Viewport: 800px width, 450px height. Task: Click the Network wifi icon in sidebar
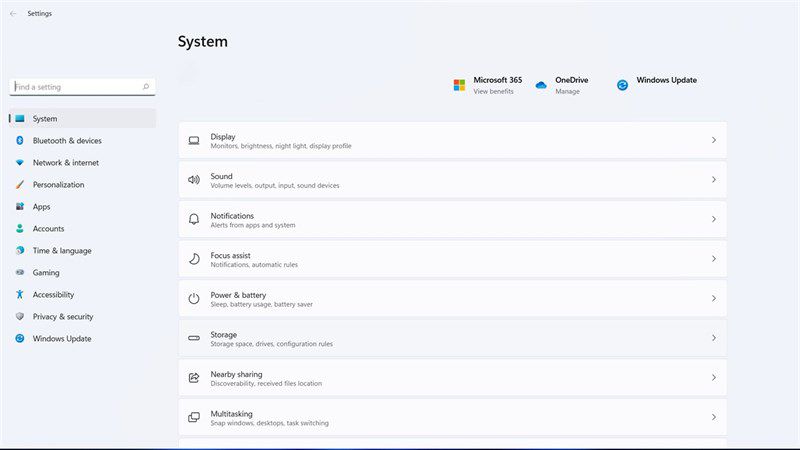[20, 162]
